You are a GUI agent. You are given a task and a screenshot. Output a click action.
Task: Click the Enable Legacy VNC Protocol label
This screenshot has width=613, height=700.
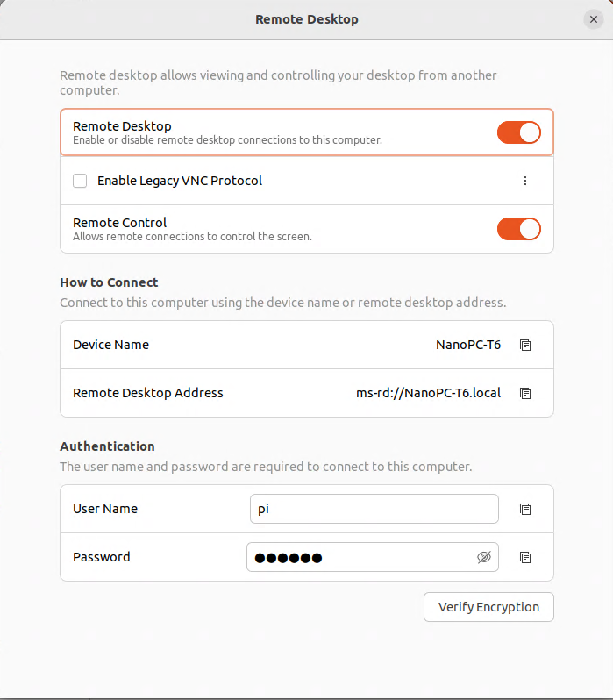tap(180, 181)
